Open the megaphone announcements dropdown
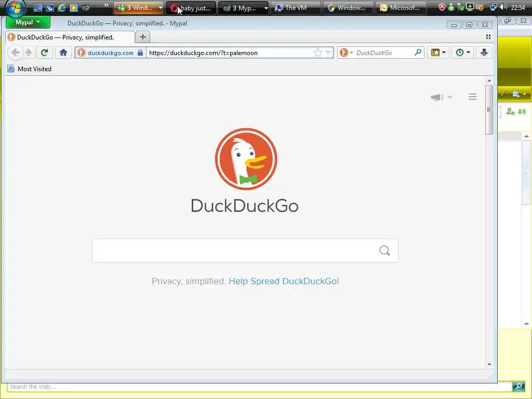532x399 pixels. pyautogui.click(x=442, y=97)
